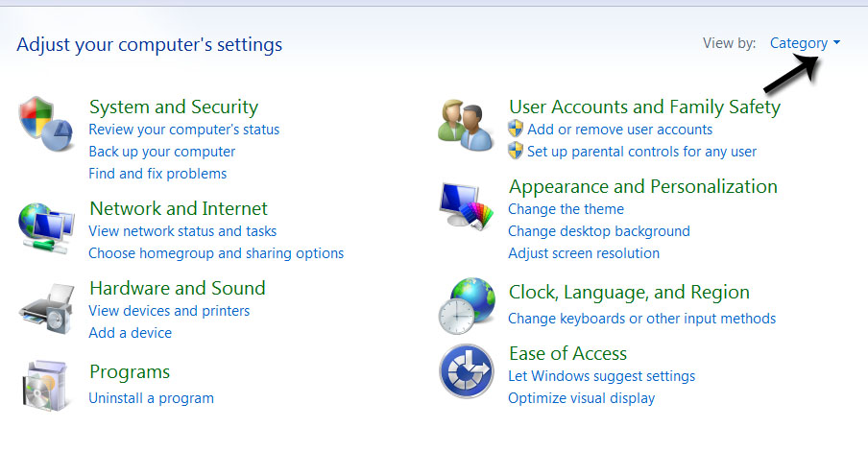Open the System and Security shield icon
This screenshot has width=868, height=475.
click(x=46, y=125)
